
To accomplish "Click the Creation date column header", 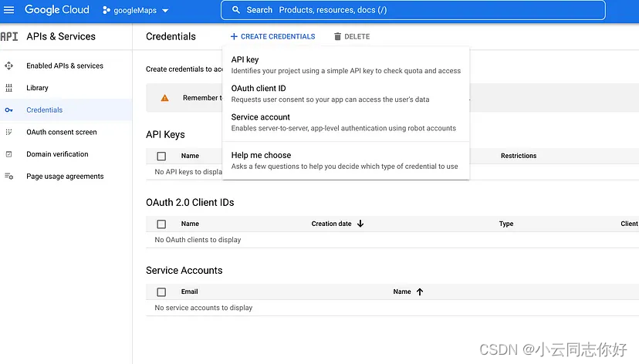I will pyautogui.click(x=331, y=224).
